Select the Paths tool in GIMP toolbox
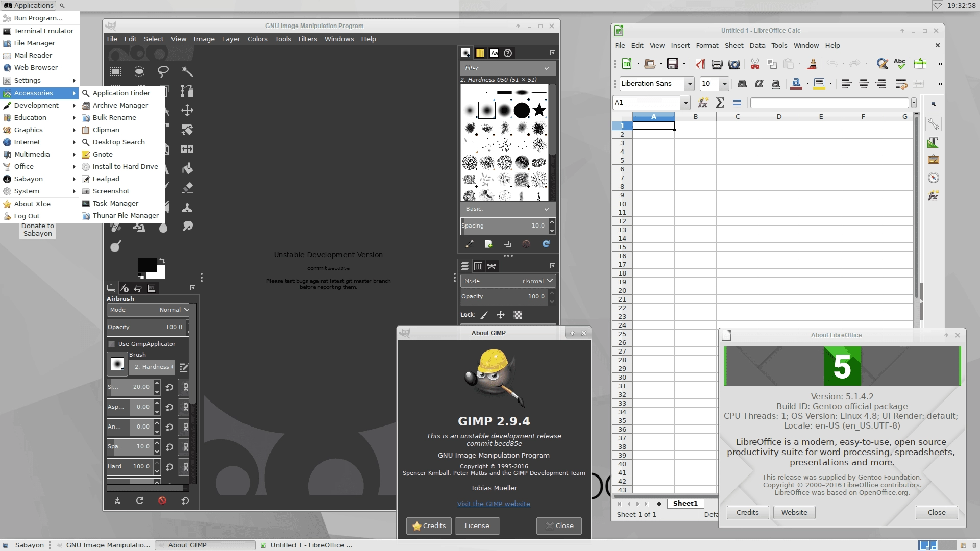The width and height of the screenshot is (980, 551). 187,91
